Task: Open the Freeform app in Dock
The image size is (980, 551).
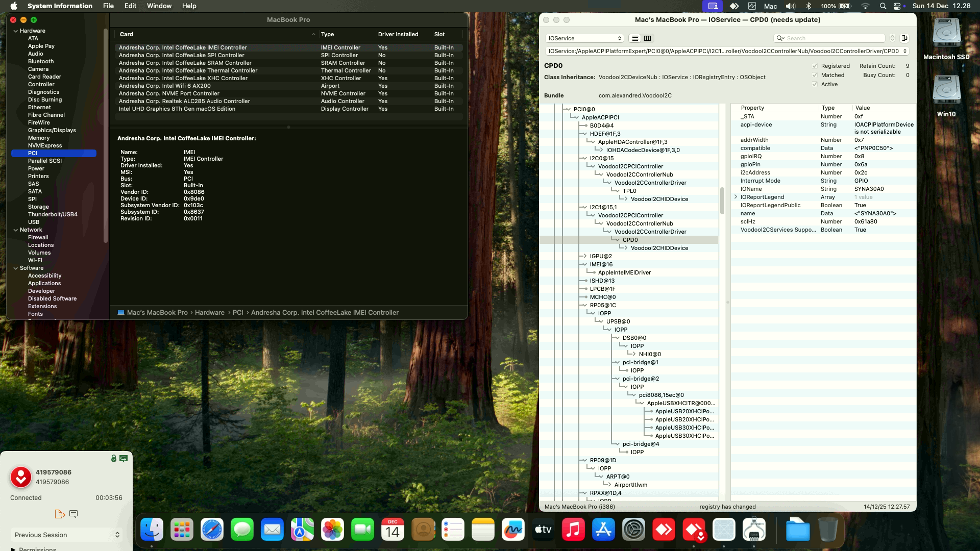Action: [513, 530]
